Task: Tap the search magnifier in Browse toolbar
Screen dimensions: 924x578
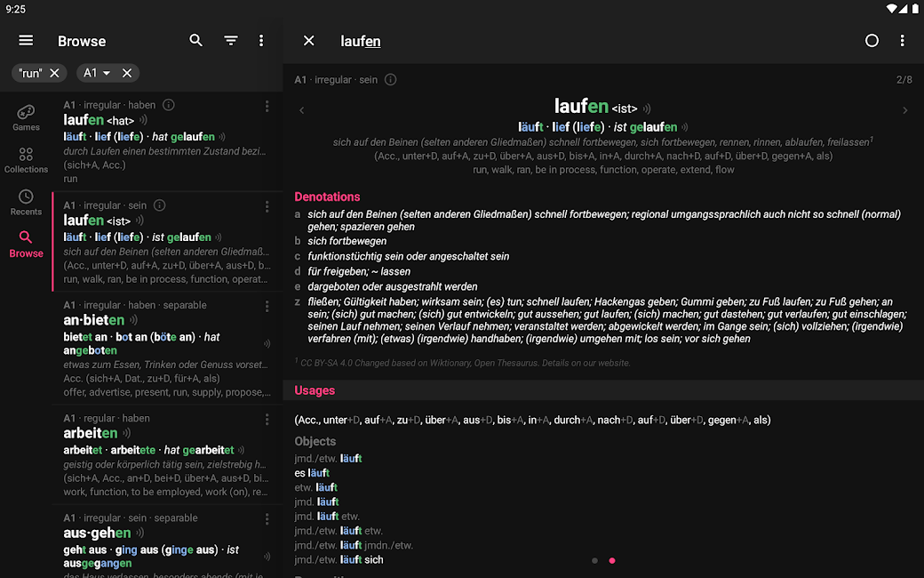Action: (196, 41)
